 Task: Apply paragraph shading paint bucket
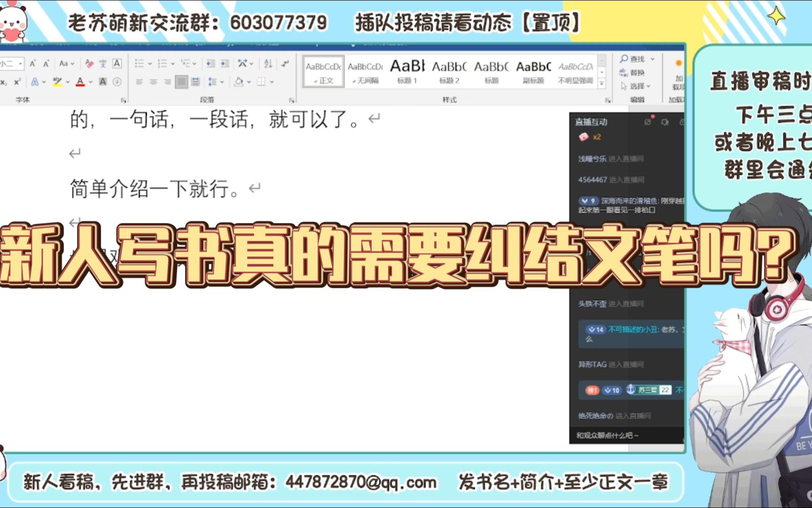point(239,82)
